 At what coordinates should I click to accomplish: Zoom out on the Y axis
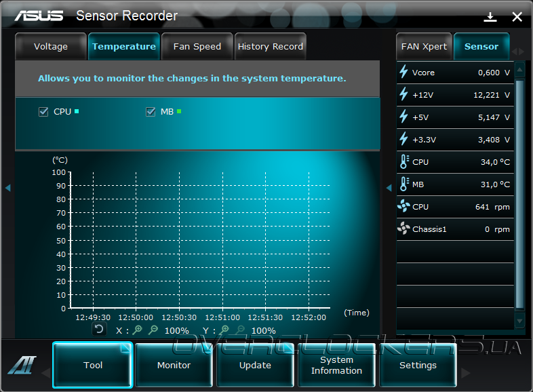240,330
